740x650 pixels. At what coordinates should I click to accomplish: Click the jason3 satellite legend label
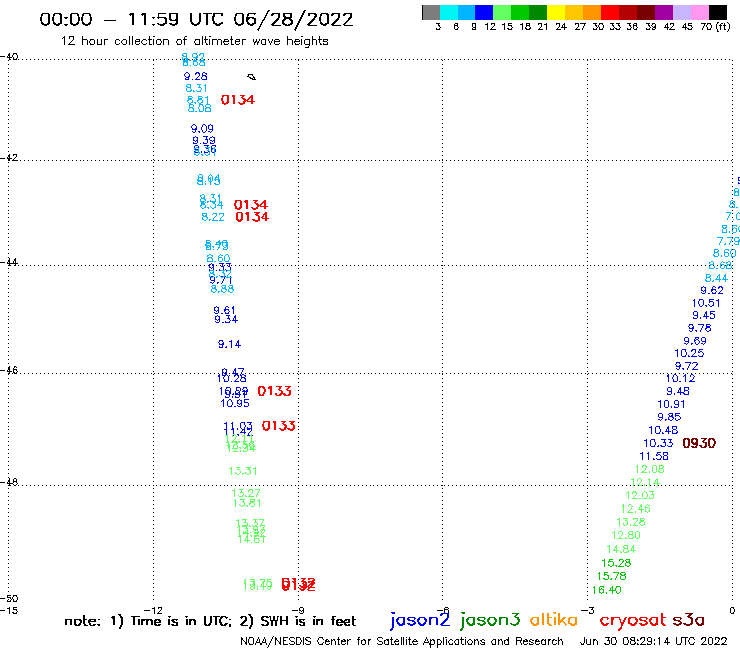[490, 620]
